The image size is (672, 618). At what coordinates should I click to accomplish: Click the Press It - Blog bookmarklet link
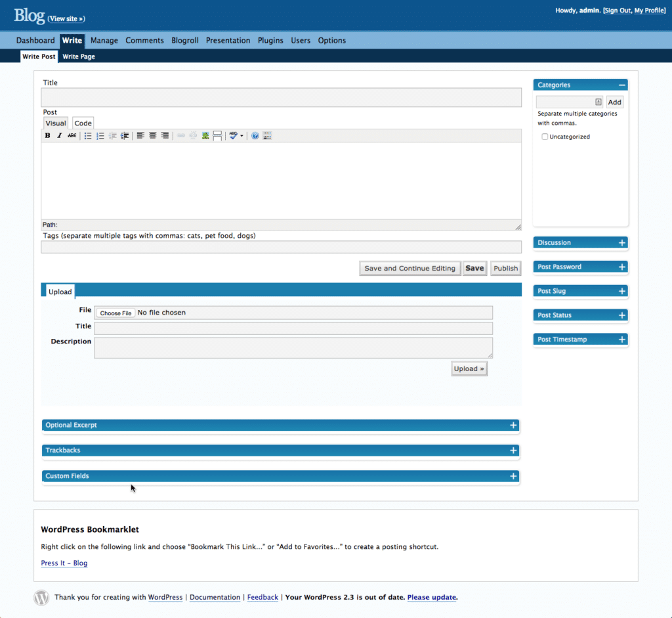click(x=64, y=563)
